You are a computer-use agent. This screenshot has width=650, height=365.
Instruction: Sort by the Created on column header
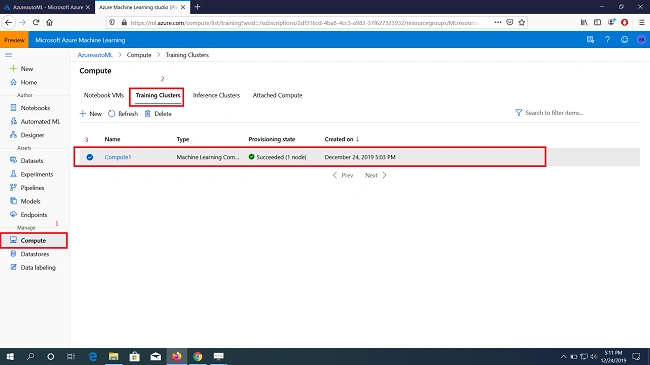(342, 139)
